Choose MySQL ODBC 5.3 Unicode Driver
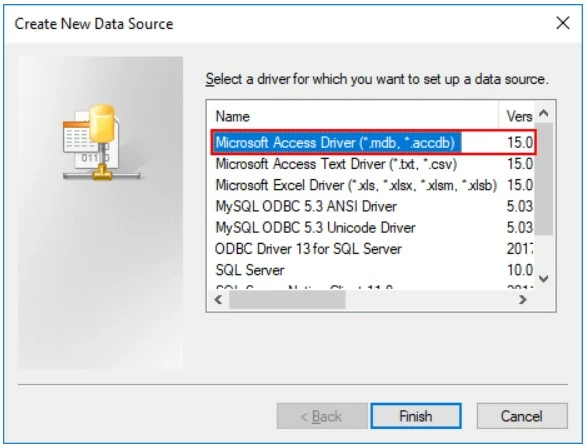This screenshot has width=587, height=447. tap(374, 228)
